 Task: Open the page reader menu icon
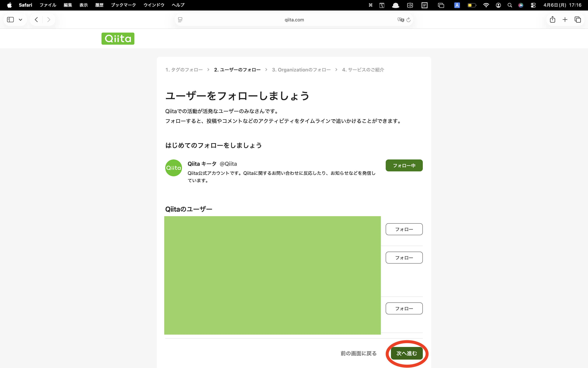(180, 20)
